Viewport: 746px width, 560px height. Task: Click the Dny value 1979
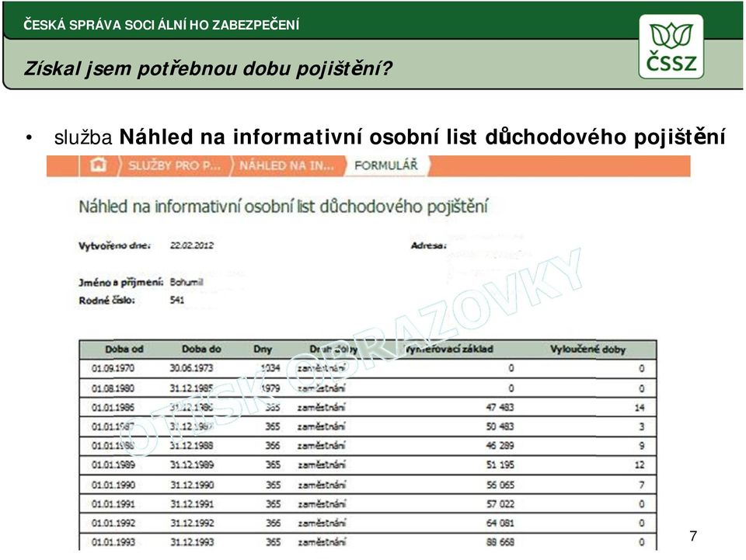point(270,388)
